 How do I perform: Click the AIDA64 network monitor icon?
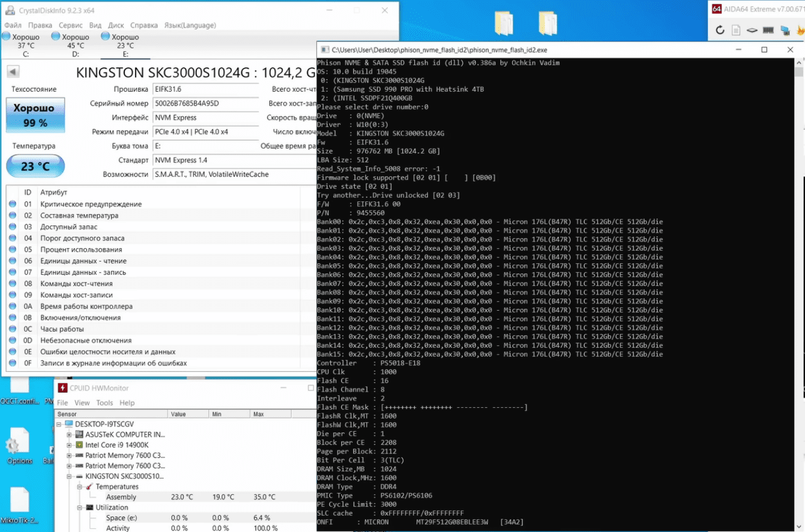[785, 30]
